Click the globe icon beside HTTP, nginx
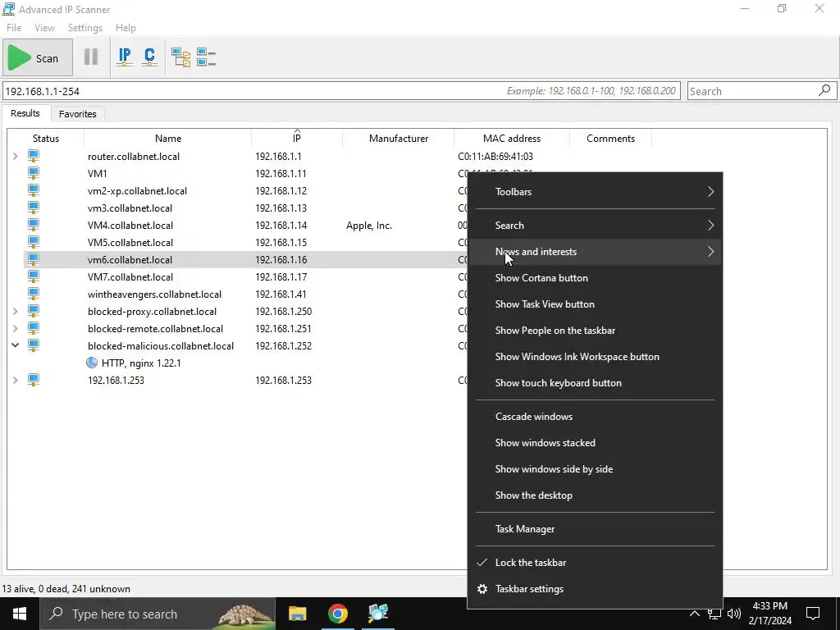This screenshot has height=630, width=840. [x=92, y=363]
